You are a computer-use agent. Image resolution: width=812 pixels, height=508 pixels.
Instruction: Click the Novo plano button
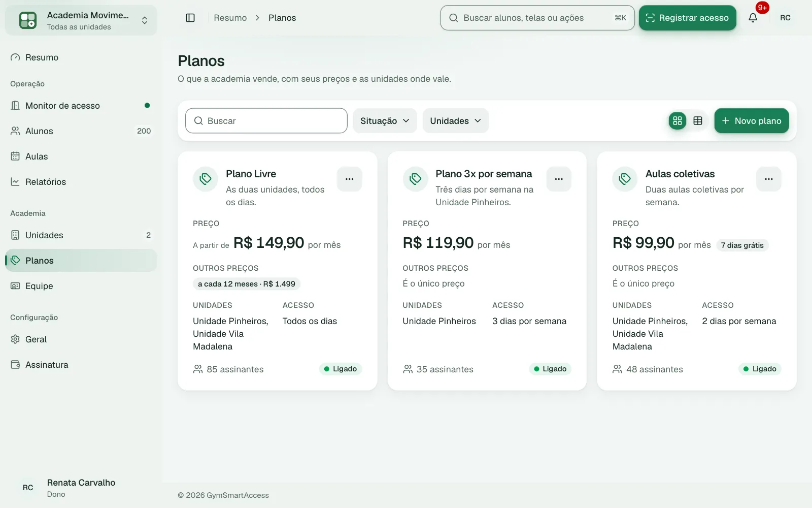point(752,121)
